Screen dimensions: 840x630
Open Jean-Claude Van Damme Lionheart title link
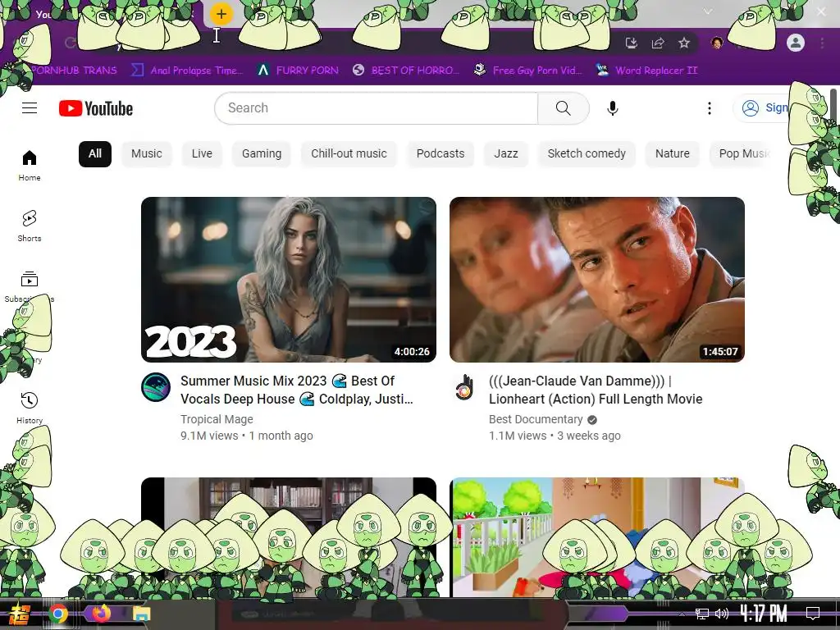[596, 390]
